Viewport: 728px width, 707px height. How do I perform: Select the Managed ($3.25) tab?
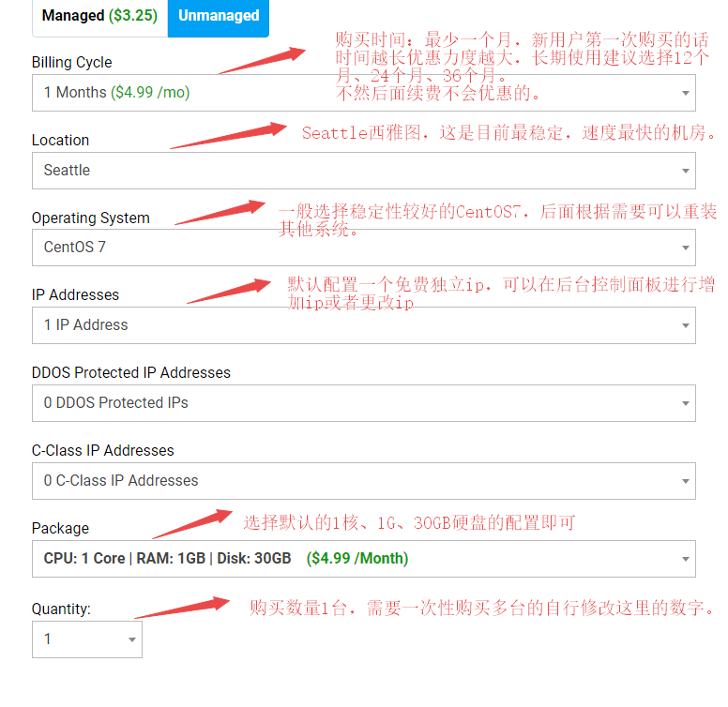99,17
